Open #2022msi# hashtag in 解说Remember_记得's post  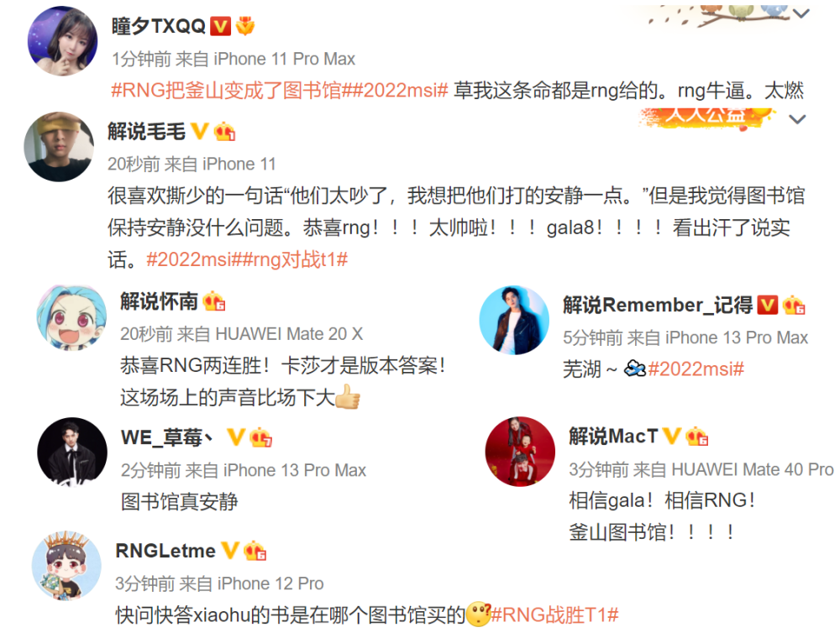coord(696,369)
